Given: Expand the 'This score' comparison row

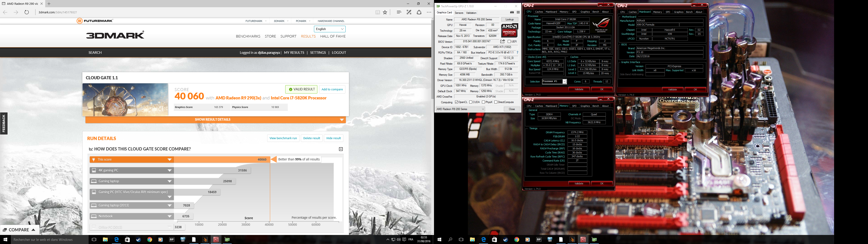Looking at the screenshot, I should [131, 160].
